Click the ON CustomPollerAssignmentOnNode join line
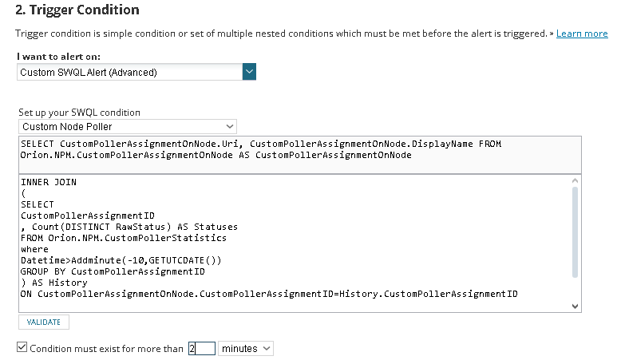The image size is (617, 364). coord(269,294)
